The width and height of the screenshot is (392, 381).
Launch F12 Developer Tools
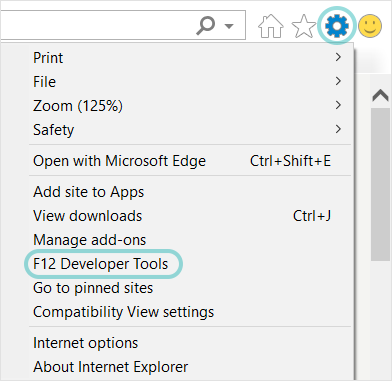click(190, 264)
